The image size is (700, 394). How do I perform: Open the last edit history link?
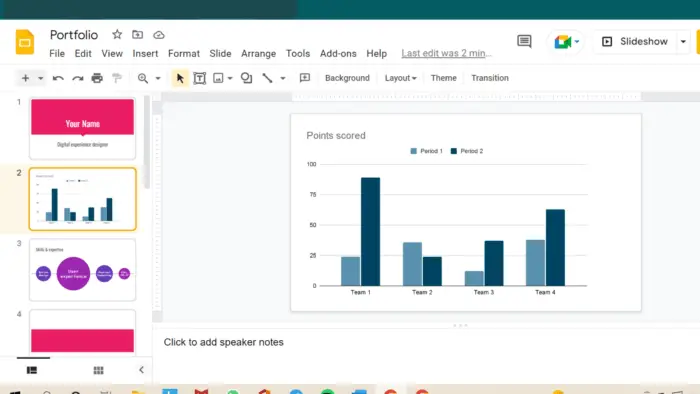446,54
